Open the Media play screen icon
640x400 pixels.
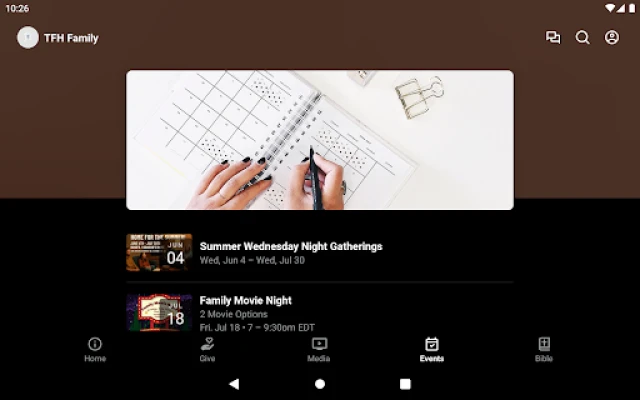[x=319, y=344]
